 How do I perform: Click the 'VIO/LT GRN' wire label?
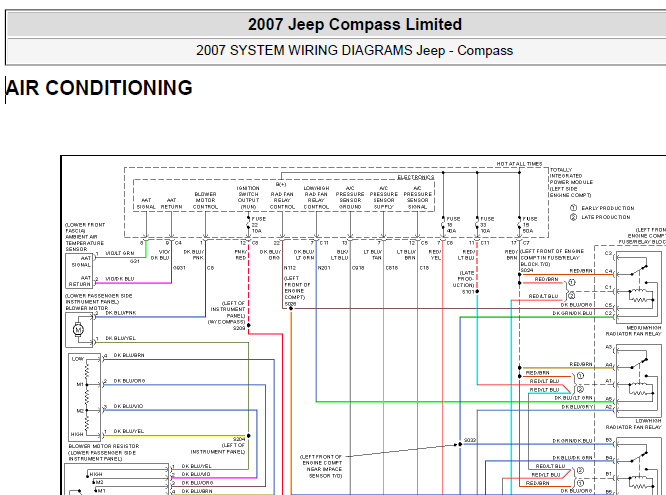pyautogui.click(x=120, y=253)
